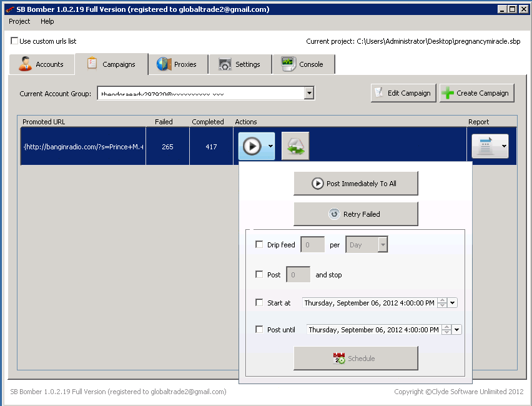Open the Help menu
Viewport: 532px width, 406px height.
47,21
